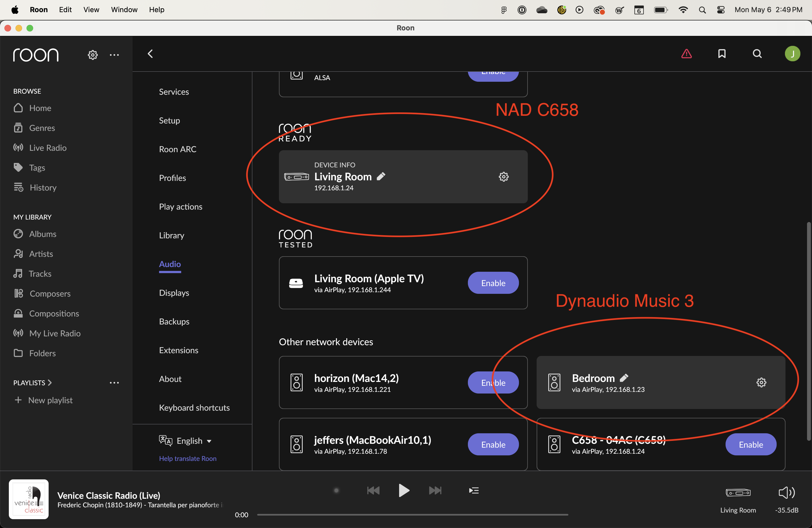Open Roon settings gear in sidebar header
This screenshot has width=812, height=528.
[93, 55]
